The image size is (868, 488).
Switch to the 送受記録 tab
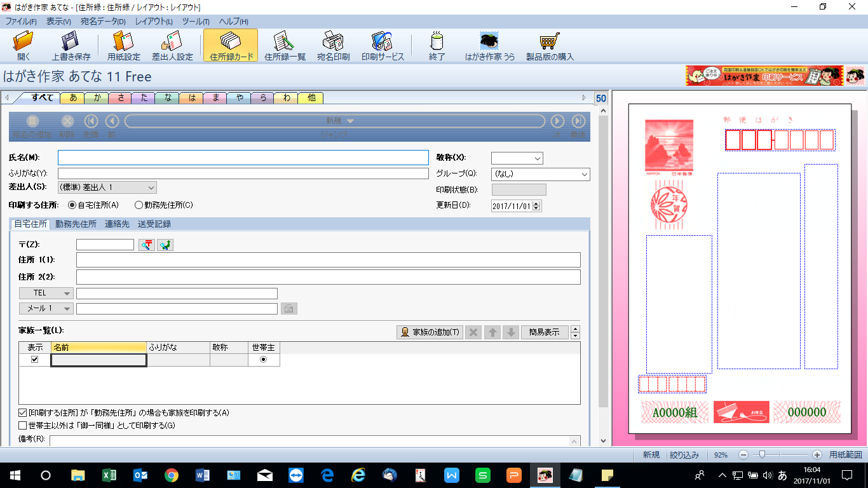[x=154, y=224]
